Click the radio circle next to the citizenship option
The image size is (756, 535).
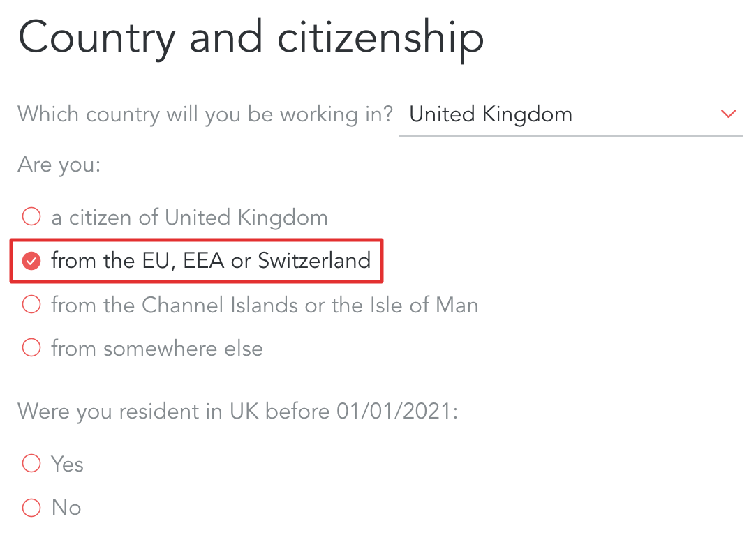tap(31, 216)
